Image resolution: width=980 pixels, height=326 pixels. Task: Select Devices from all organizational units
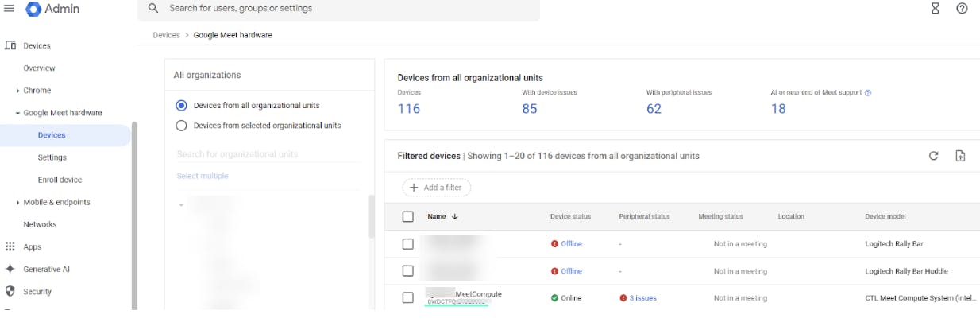pos(181,105)
